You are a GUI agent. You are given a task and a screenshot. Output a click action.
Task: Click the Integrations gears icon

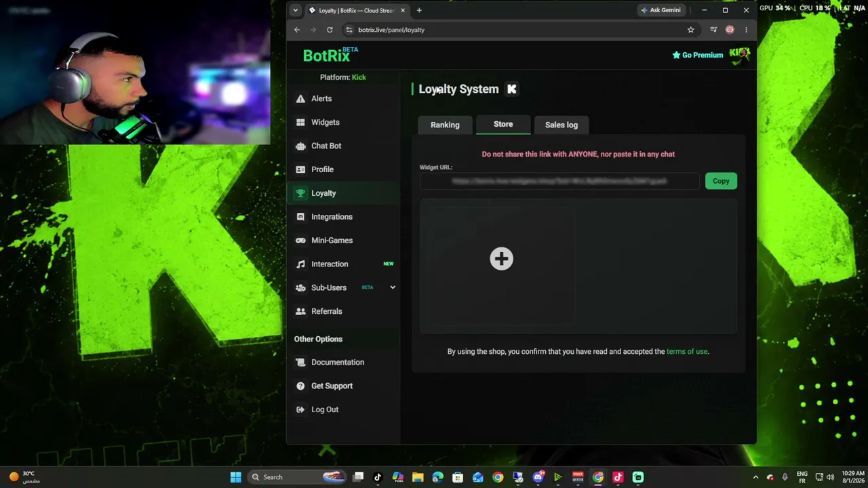300,218
